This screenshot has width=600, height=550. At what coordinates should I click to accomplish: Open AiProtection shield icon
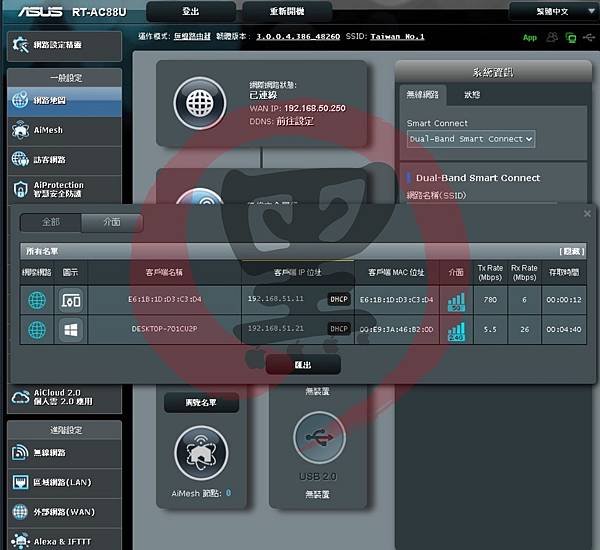(20, 189)
